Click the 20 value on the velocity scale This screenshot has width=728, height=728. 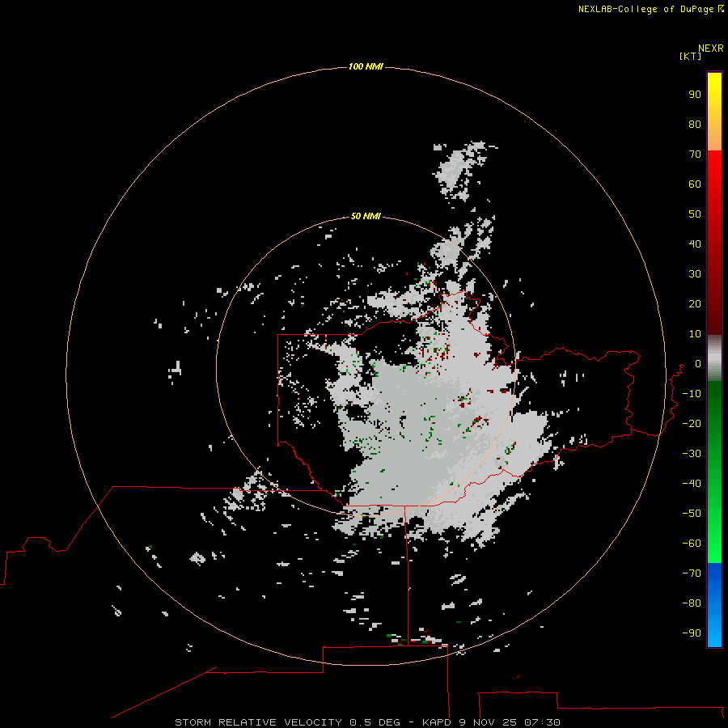pos(695,303)
